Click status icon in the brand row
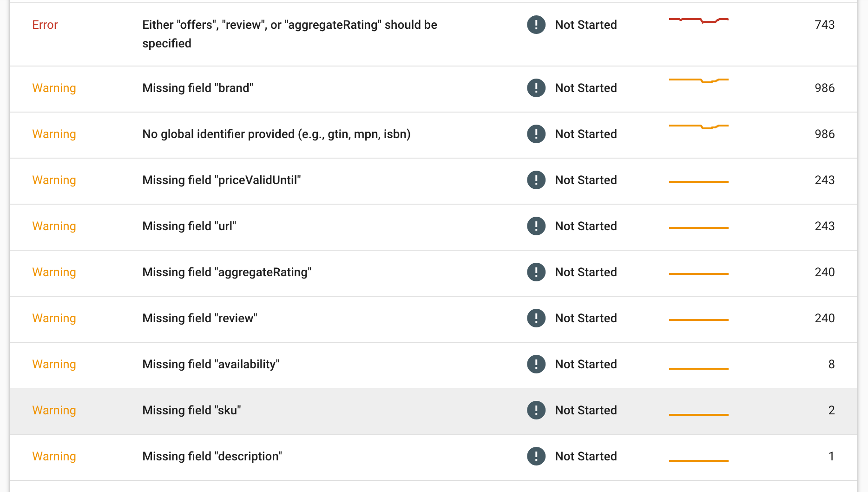Screen dimensions: 868x492 536,88
